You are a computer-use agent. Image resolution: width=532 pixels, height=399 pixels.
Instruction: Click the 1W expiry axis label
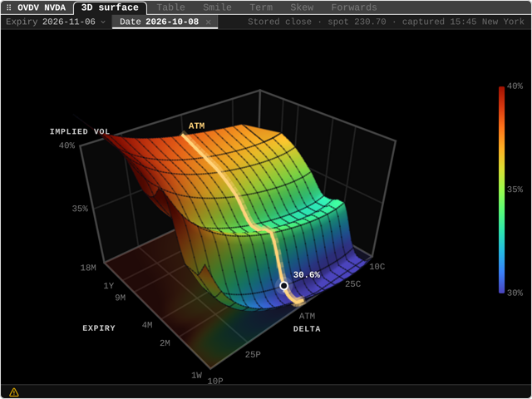196,375
